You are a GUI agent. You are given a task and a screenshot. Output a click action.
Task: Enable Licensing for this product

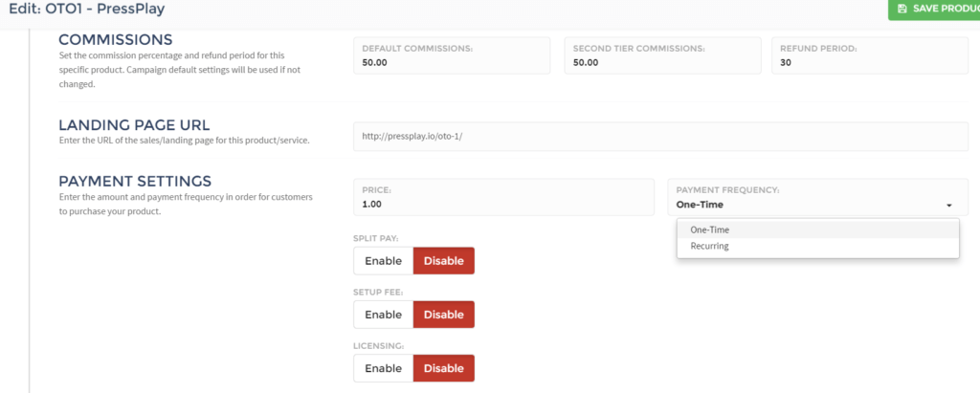coord(383,368)
